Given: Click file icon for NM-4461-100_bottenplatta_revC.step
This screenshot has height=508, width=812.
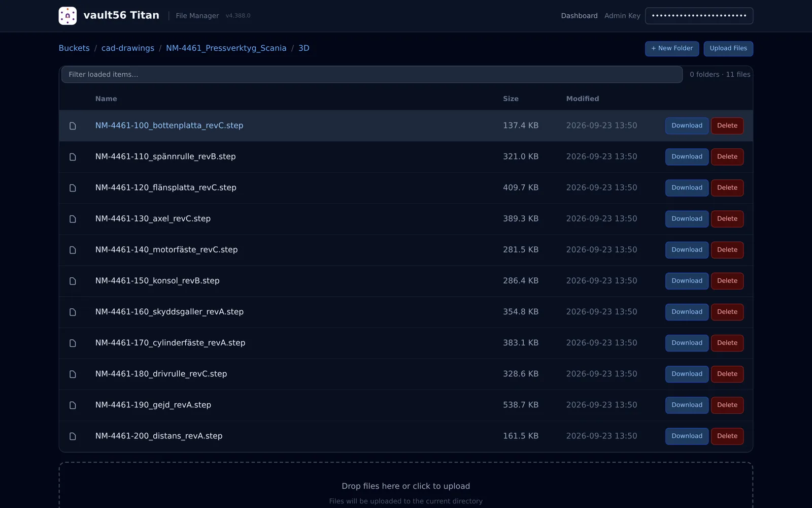Looking at the screenshot, I should (73, 126).
